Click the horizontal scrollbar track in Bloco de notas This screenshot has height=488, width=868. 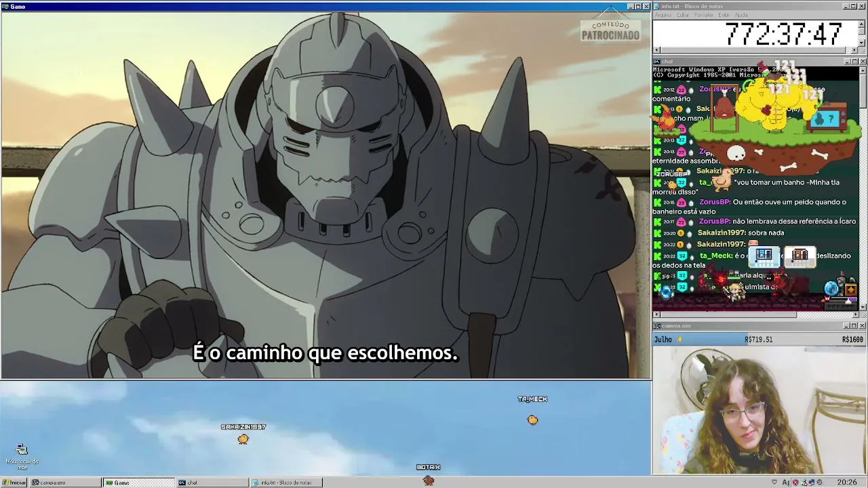coord(755,50)
